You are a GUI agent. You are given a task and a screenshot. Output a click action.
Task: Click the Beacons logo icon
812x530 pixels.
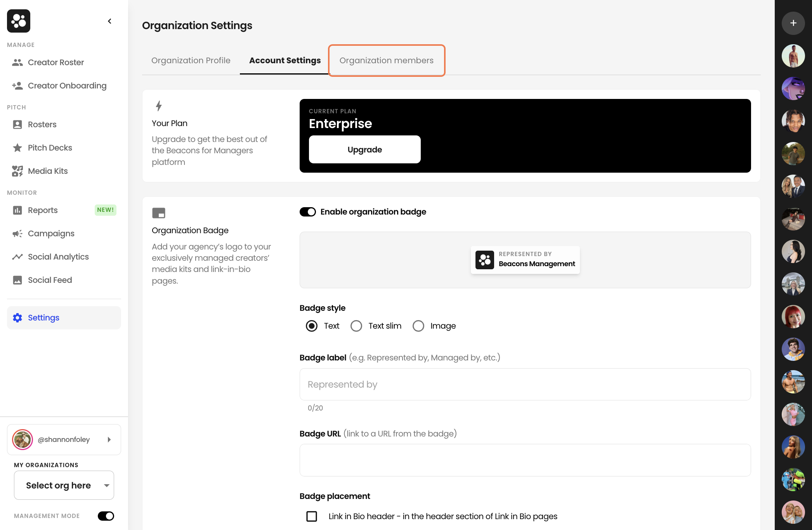pyautogui.click(x=19, y=21)
